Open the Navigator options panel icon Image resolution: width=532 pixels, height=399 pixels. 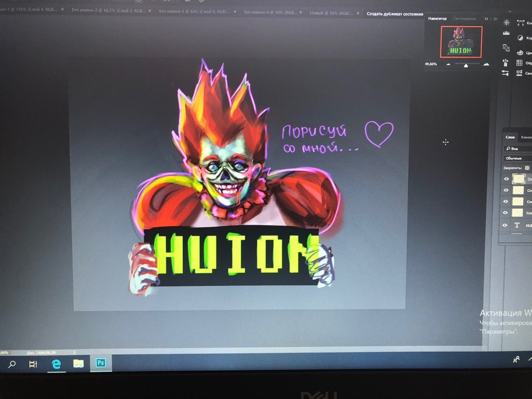(x=506, y=22)
